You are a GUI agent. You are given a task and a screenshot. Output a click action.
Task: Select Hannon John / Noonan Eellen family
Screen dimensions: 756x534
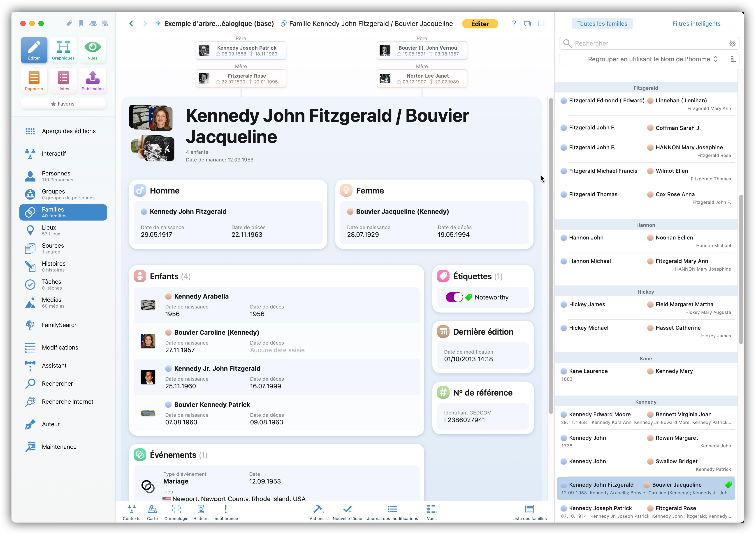[x=646, y=242]
